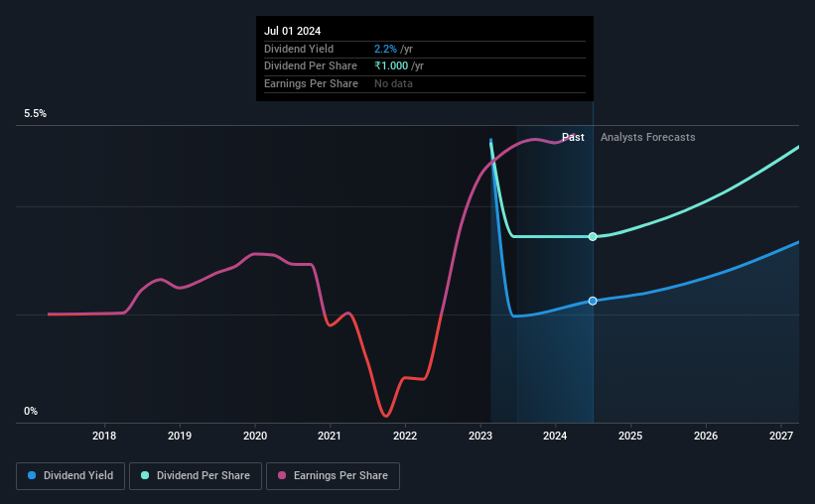Toggle the Dividend Per Share legend button
The width and height of the screenshot is (815, 504).
(196, 476)
